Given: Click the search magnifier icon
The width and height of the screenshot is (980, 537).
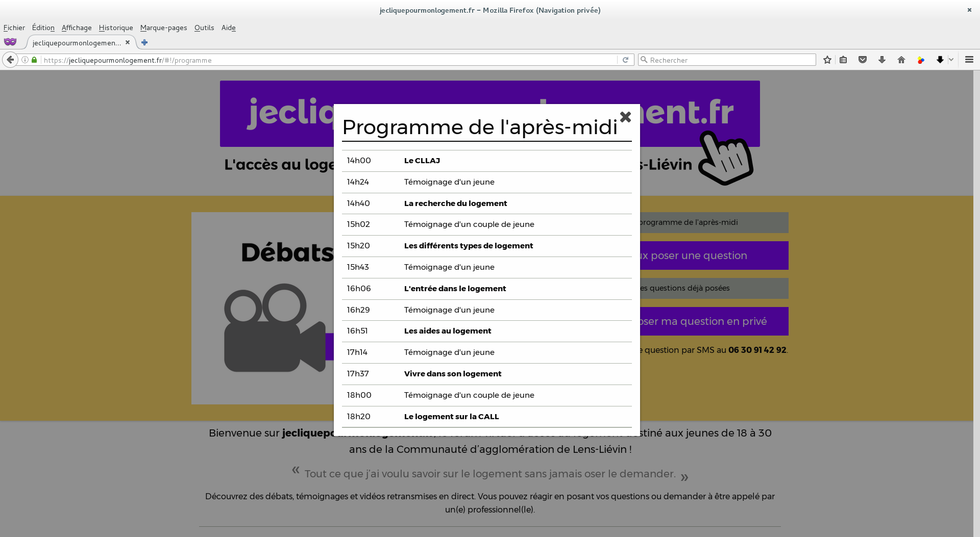Looking at the screenshot, I should [x=644, y=60].
